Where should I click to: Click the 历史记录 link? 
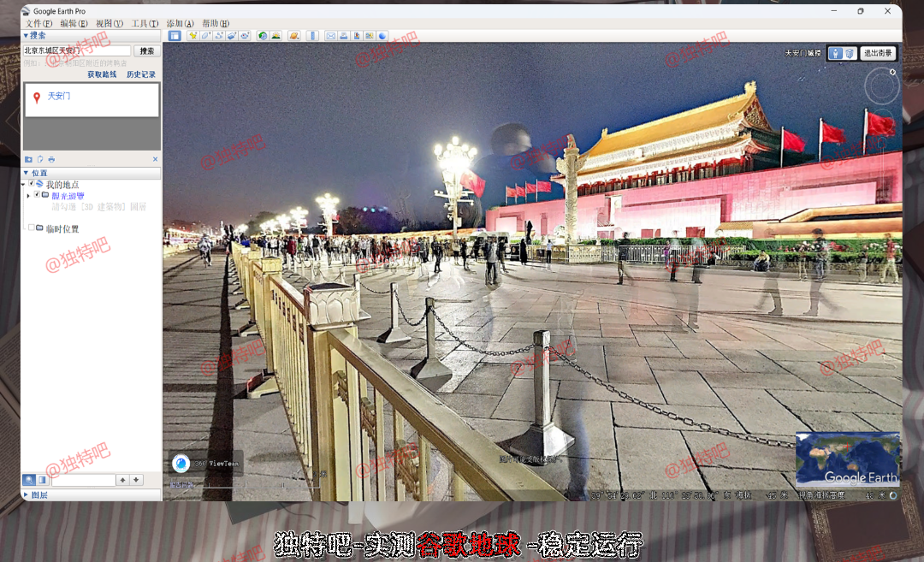coord(141,74)
